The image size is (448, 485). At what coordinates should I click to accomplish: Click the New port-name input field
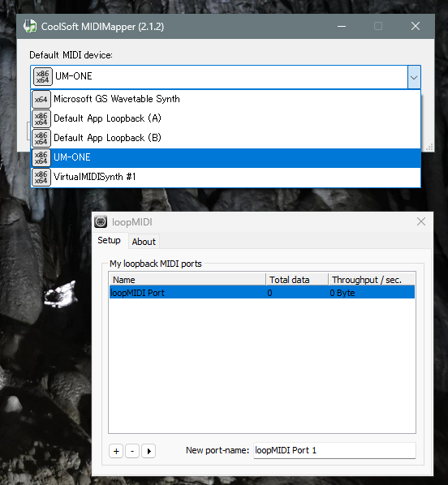click(334, 450)
